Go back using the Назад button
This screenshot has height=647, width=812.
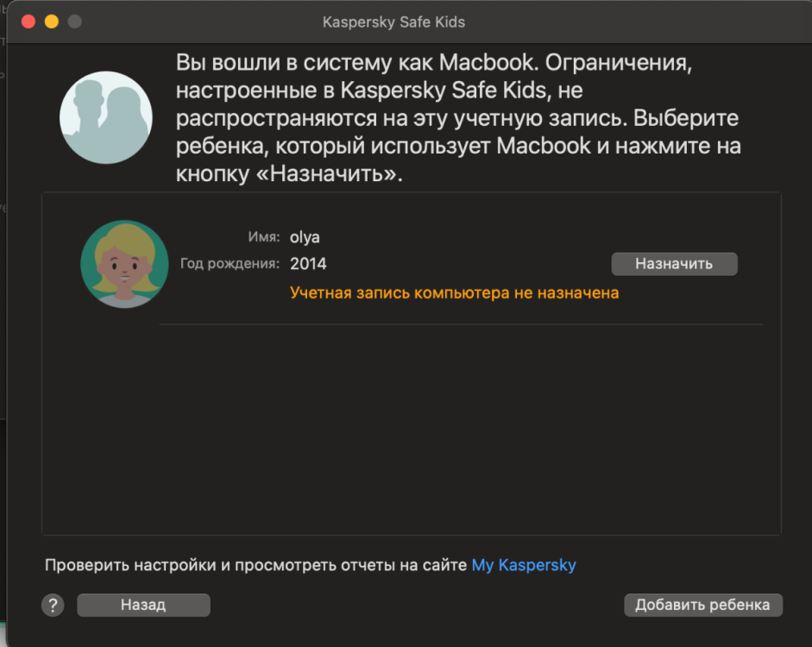(143, 605)
